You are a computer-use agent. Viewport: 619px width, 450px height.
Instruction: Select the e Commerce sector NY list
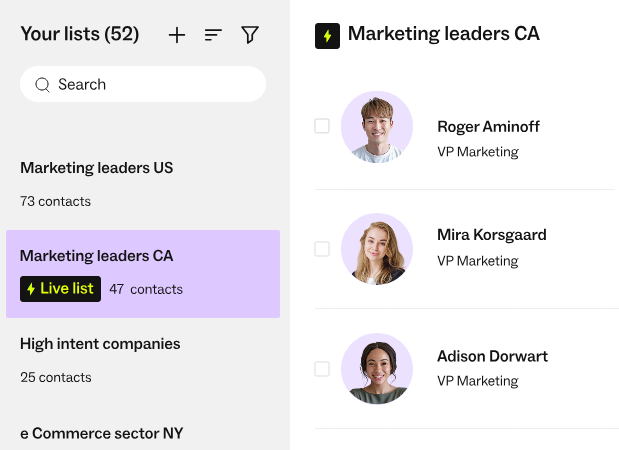pos(101,433)
